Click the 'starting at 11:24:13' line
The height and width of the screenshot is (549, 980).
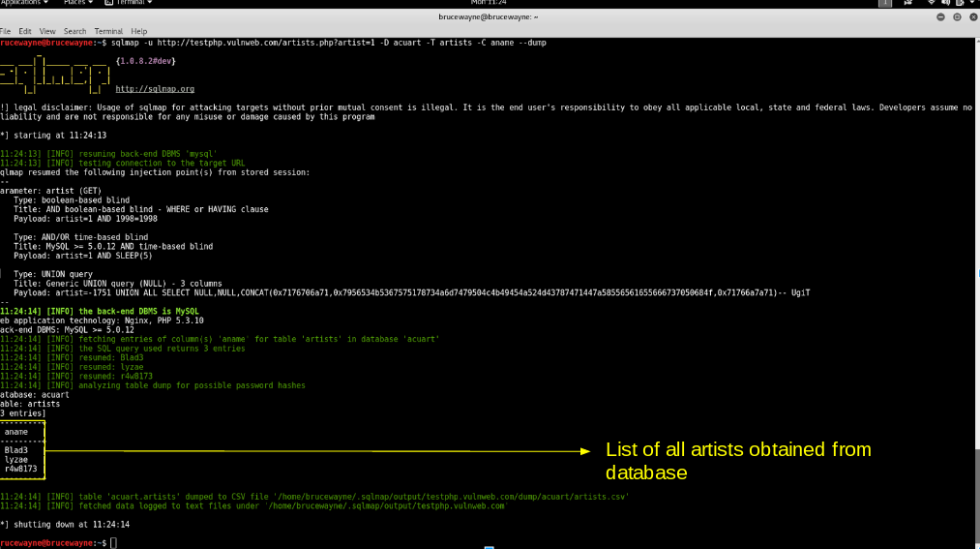(53, 135)
